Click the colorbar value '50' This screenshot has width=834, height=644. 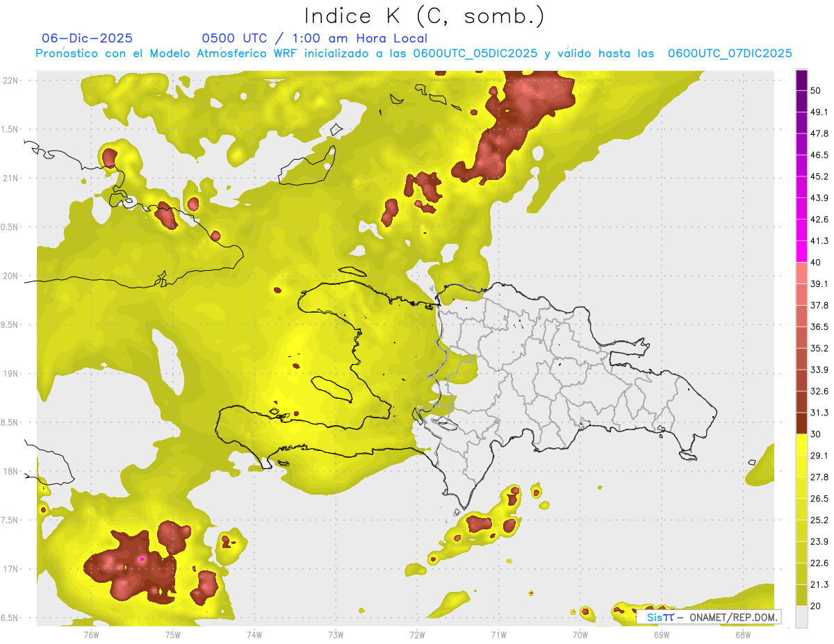coord(816,90)
